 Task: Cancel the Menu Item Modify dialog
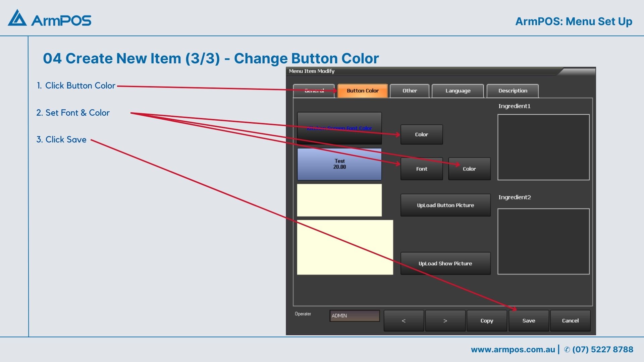click(x=570, y=321)
